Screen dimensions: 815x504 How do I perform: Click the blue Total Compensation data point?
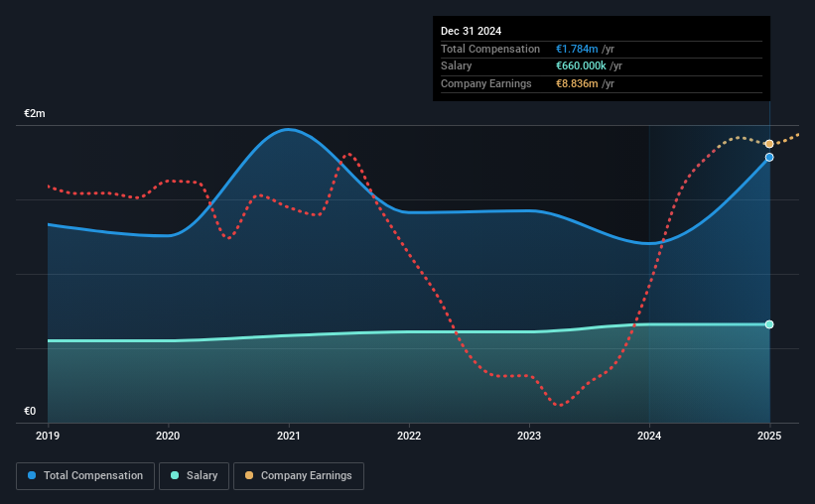769,158
